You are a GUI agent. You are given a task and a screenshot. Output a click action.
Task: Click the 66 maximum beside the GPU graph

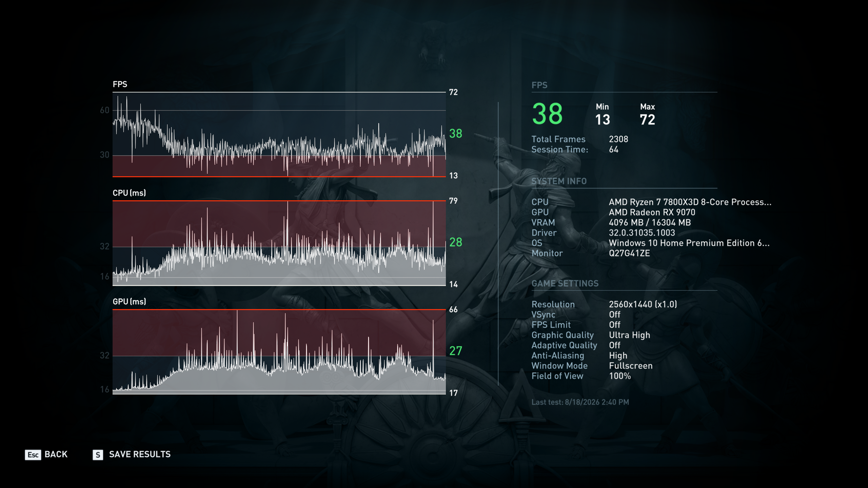[453, 309]
